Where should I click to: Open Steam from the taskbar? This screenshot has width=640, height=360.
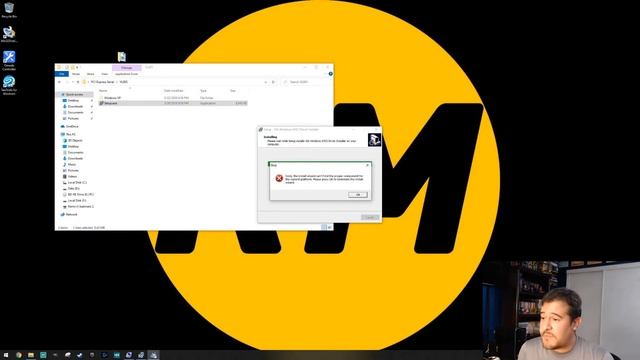(x=80, y=355)
